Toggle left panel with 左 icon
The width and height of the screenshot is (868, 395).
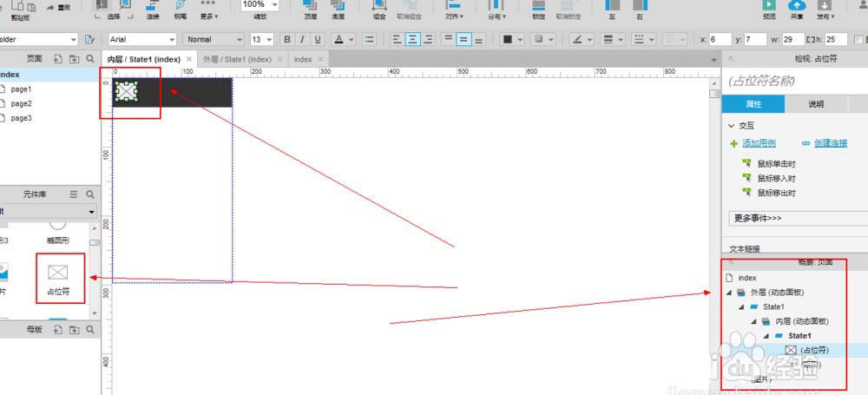click(612, 9)
